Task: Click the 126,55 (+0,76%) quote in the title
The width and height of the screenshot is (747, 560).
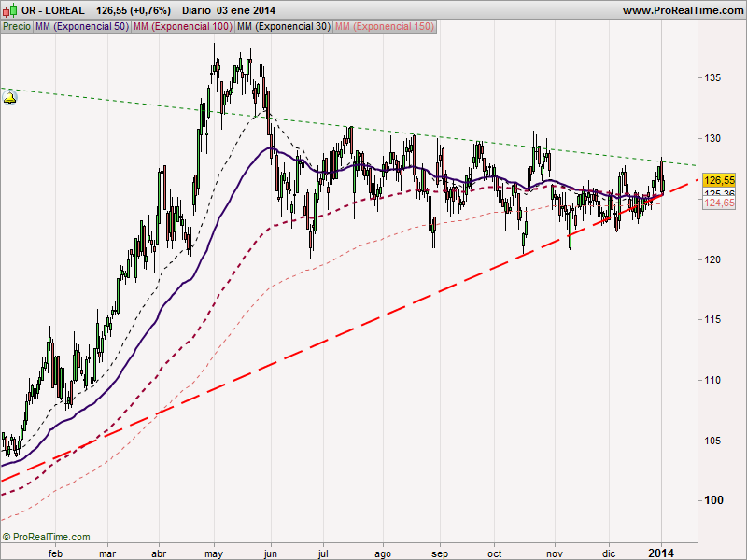Action: tap(134, 10)
